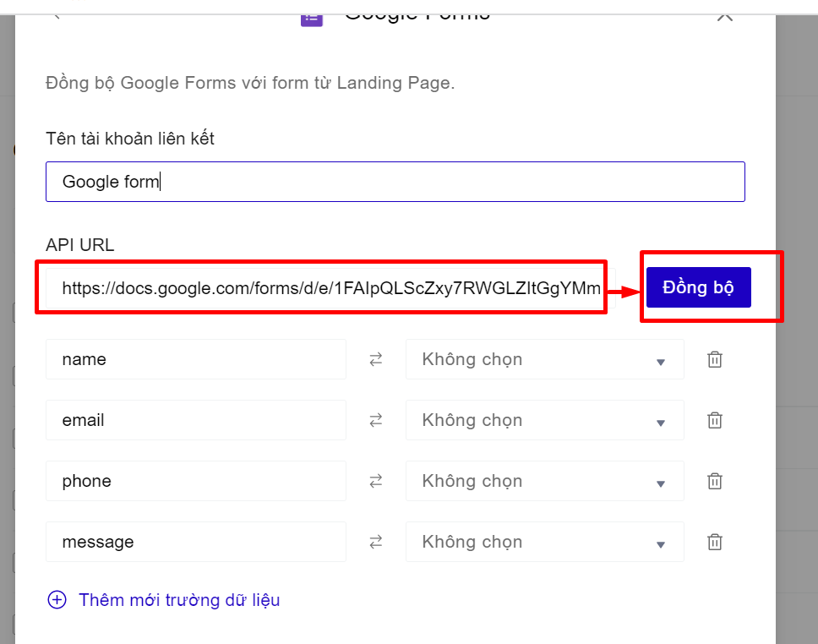Image resolution: width=818 pixels, height=644 pixels.
Task: Open the Không chọn dropdown for name
Action: coord(544,359)
